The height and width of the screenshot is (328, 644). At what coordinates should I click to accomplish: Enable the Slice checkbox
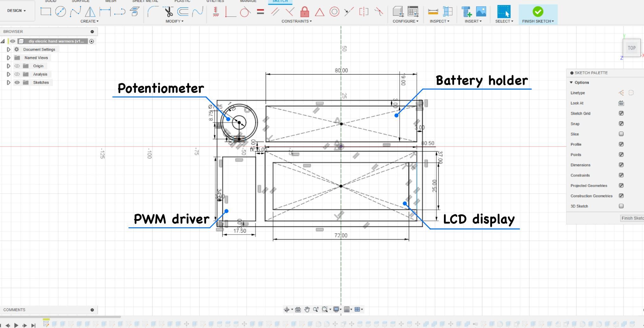(x=621, y=134)
